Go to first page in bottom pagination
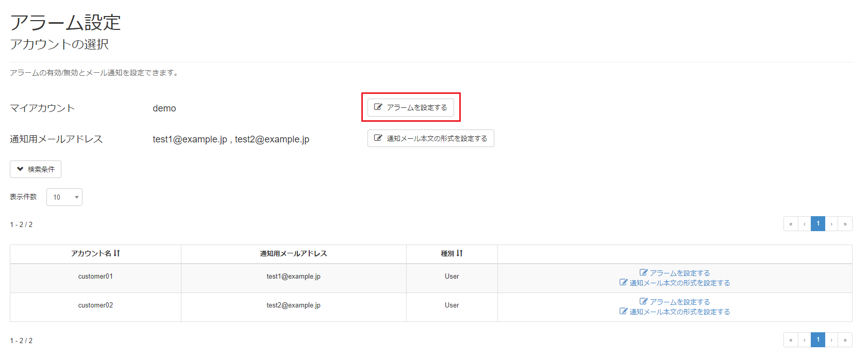The width and height of the screenshot is (868, 356). click(x=791, y=340)
